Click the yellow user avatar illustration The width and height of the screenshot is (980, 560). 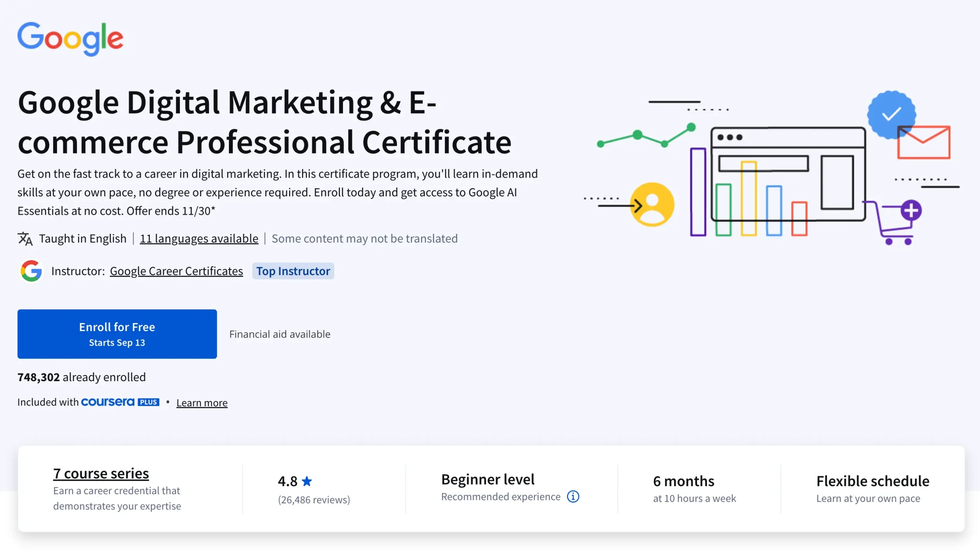(x=652, y=205)
